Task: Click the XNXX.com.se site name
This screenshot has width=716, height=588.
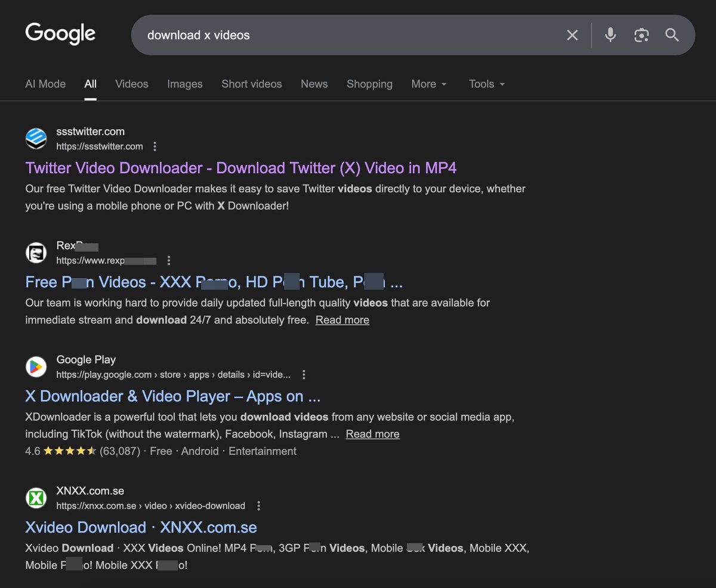Action: point(90,491)
